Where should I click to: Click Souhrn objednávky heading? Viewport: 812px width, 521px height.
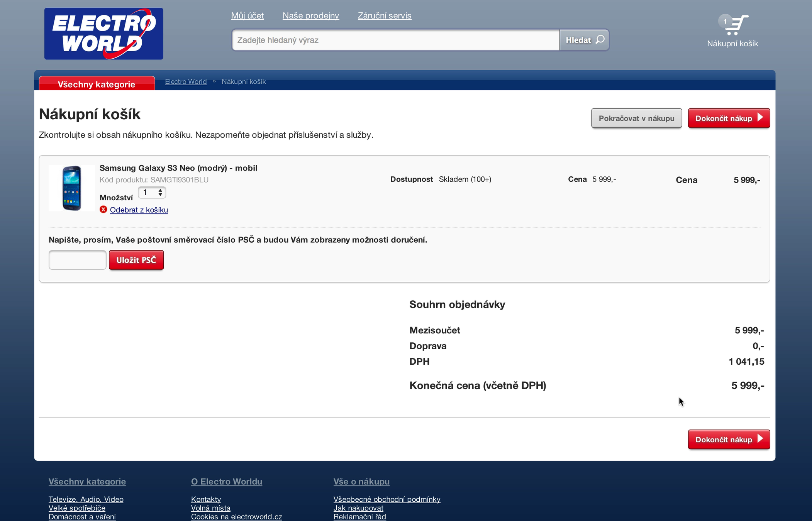pos(457,304)
